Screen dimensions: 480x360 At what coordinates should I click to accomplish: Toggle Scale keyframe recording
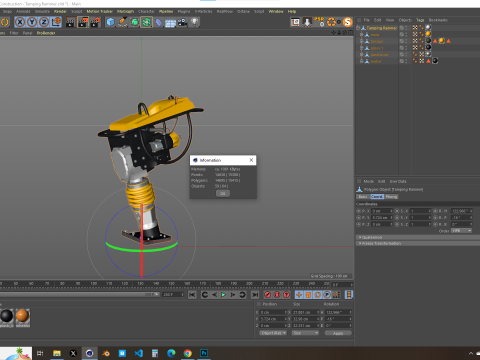point(308,295)
